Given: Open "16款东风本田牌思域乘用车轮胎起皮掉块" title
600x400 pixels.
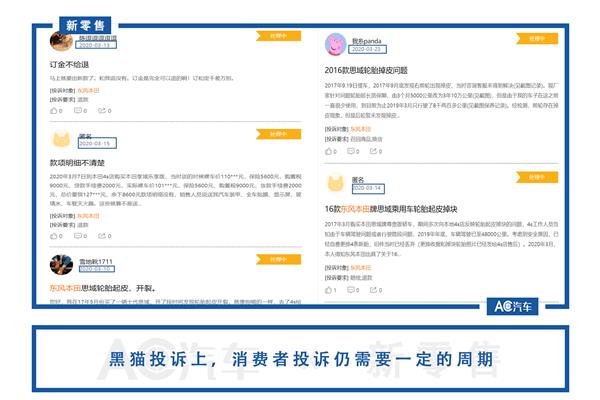Looking at the screenshot, I should [x=391, y=209].
